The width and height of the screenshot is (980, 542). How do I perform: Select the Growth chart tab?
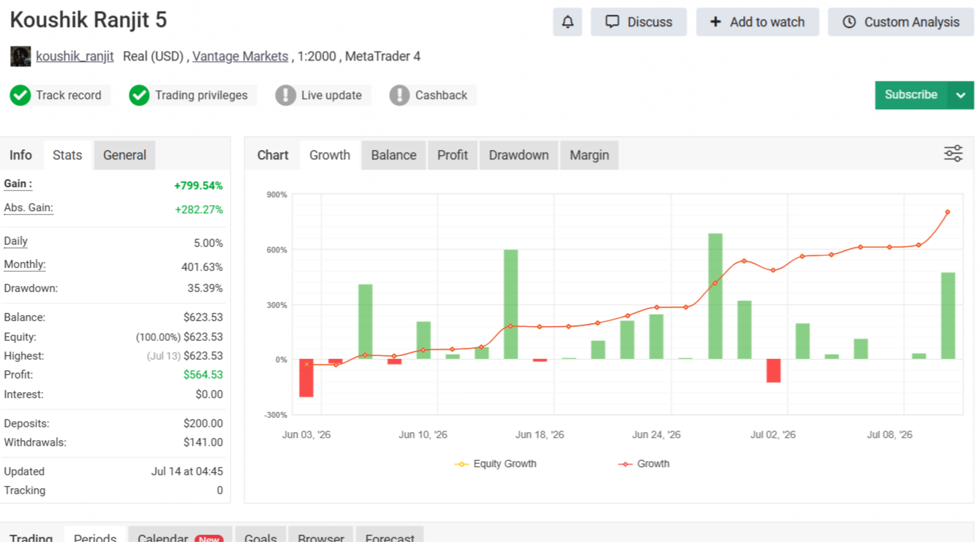[x=330, y=155]
